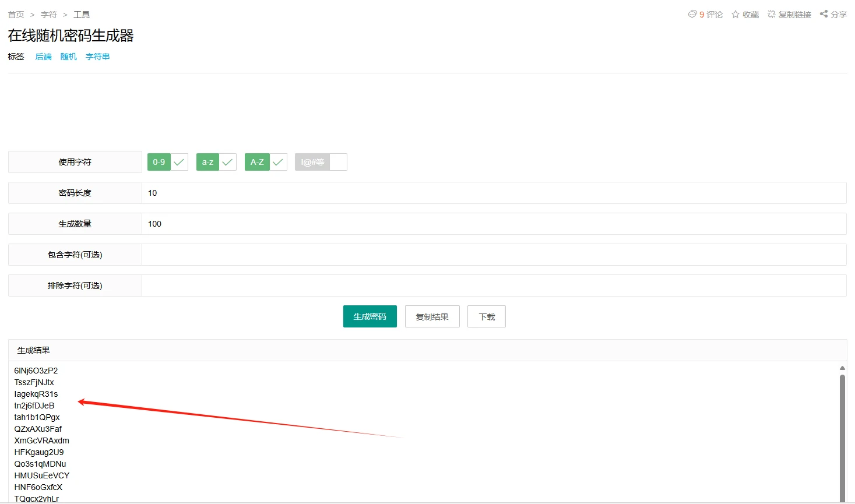The image size is (855, 504).
Task: Click the copy link chain icon
Action: tap(772, 14)
